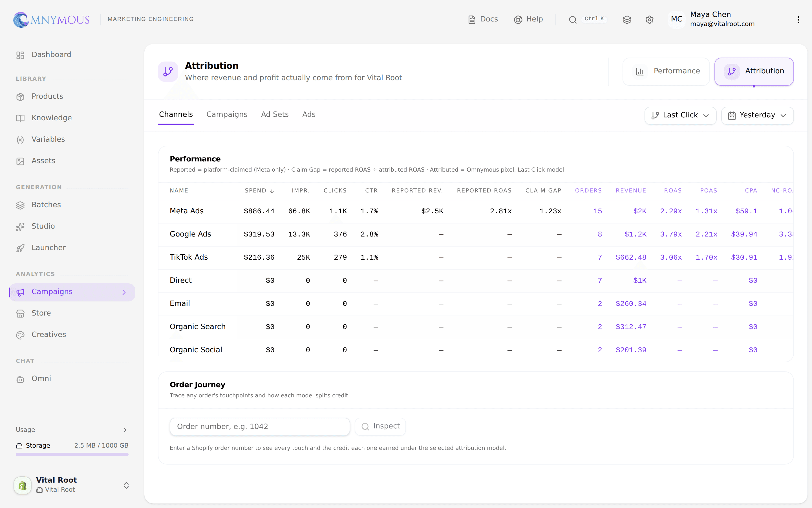Click the Variables icon in sidebar

[x=21, y=140]
